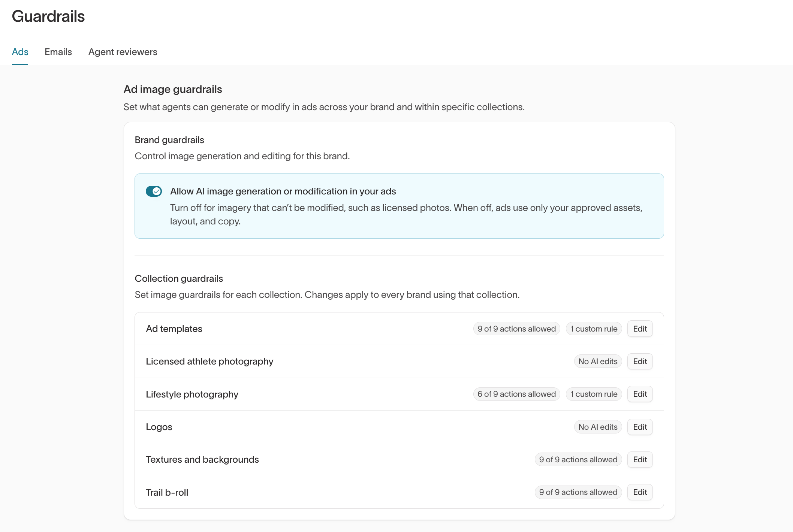Select 'Textures and backgrounds' row label
Viewport: 793px width, 532px height.
click(202, 459)
